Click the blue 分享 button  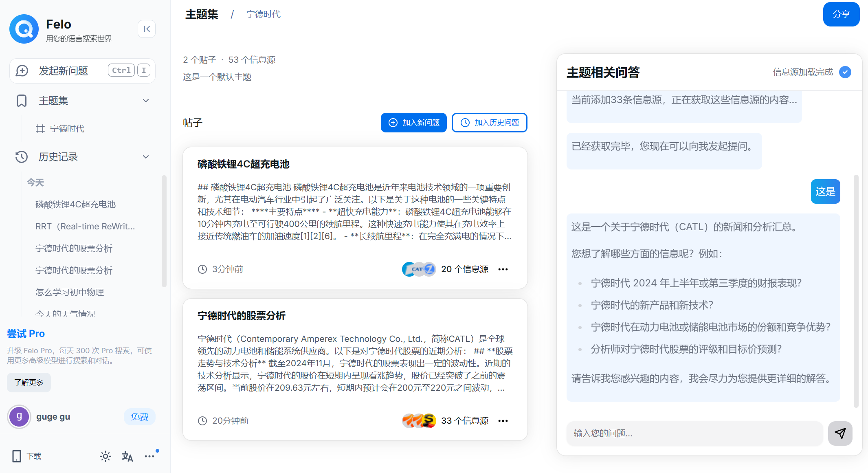(x=841, y=14)
